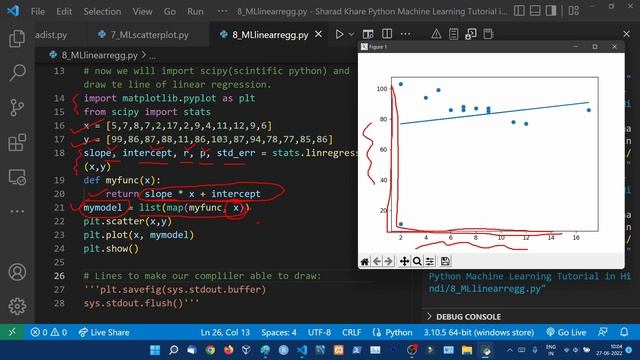
Task: Toggle the primary sidebar layout button
Action: tap(519, 11)
